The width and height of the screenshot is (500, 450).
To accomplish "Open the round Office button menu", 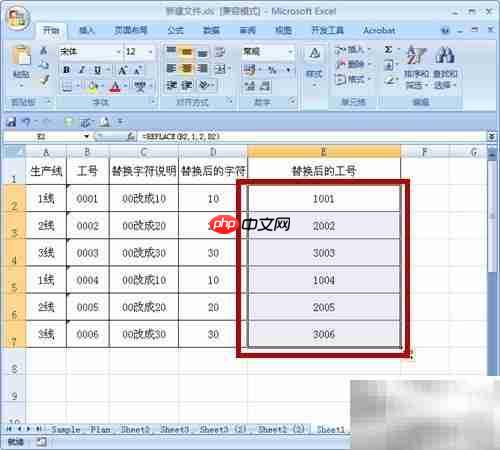I will point(18,19).
